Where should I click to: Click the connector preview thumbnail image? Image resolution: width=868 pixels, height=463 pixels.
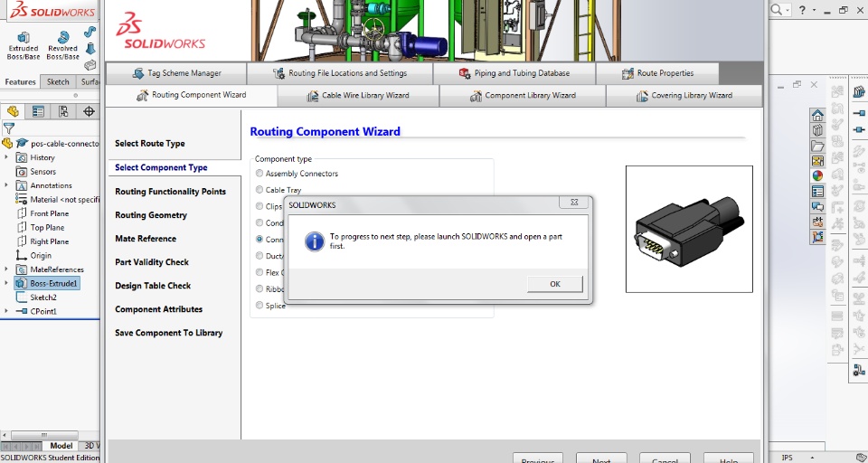click(689, 230)
